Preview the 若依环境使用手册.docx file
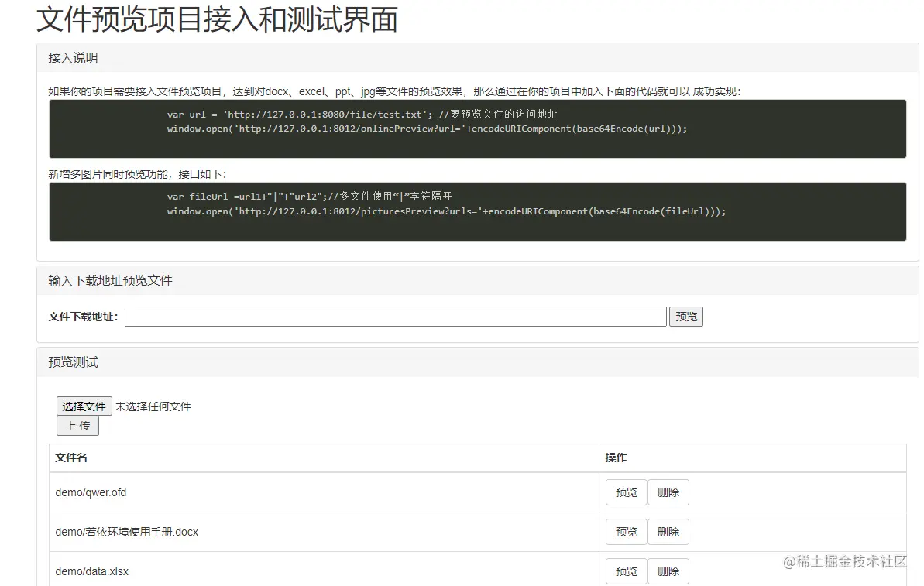 tap(626, 531)
